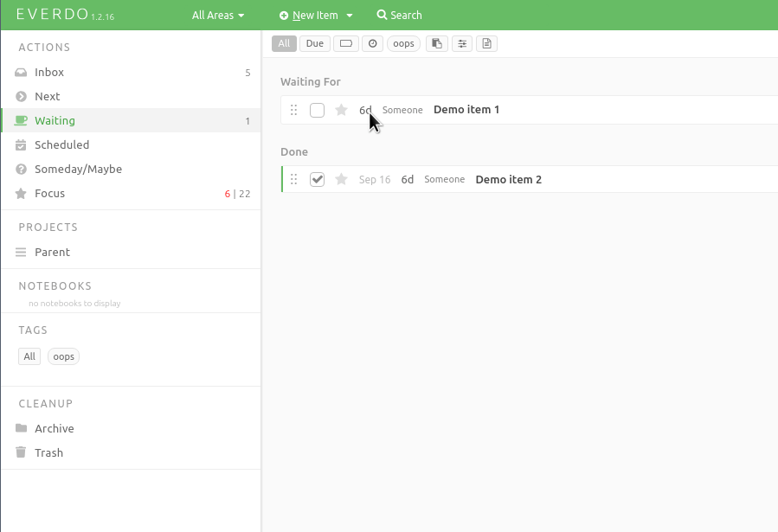
Task: Open the Inbox list
Action: click(x=49, y=73)
